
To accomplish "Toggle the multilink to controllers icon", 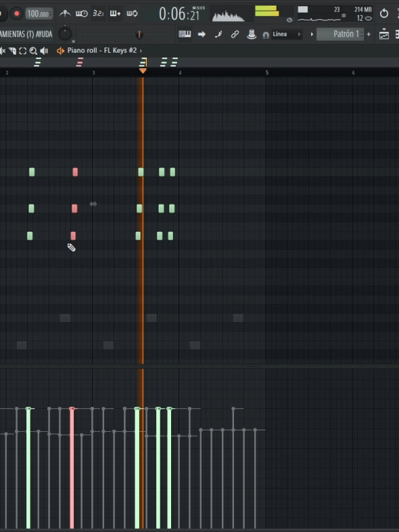I will click(235, 34).
